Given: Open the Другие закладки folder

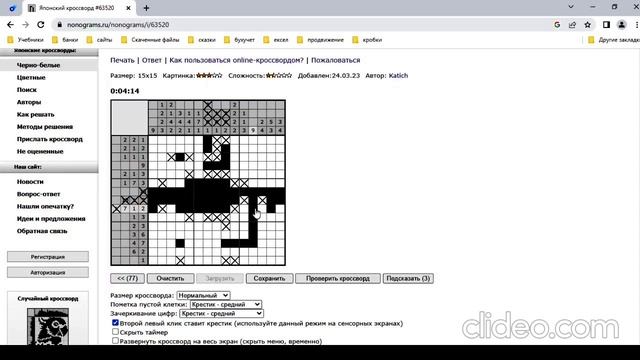Looking at the screenshot, I should tap(613, 40).
